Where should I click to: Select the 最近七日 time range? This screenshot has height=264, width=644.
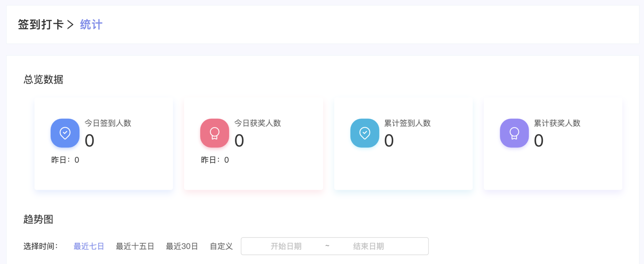(x=89, y=246)
